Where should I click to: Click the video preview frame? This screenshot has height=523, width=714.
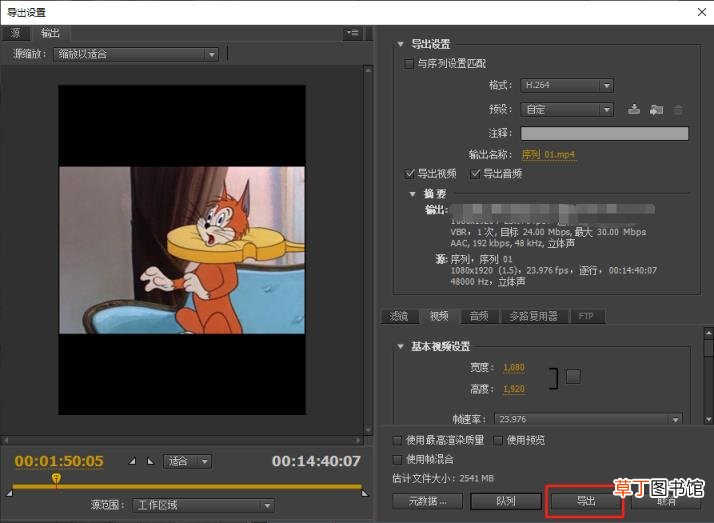tap(182, 250)
